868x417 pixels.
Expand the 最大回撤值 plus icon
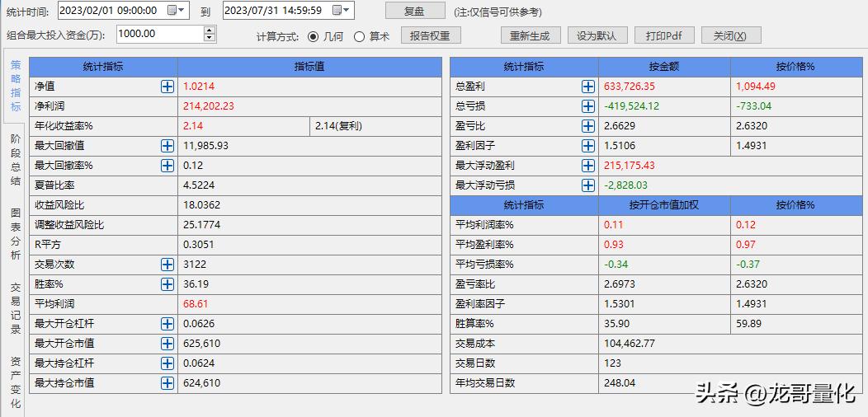[167, 146]
